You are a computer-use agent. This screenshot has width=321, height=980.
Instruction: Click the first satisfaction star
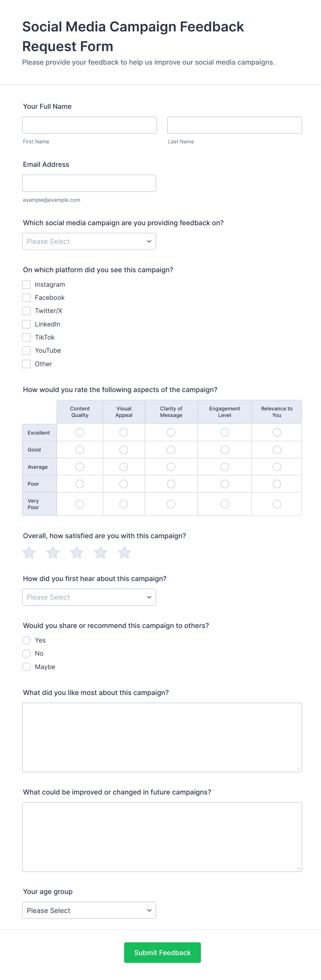click(x=29, y=552)
